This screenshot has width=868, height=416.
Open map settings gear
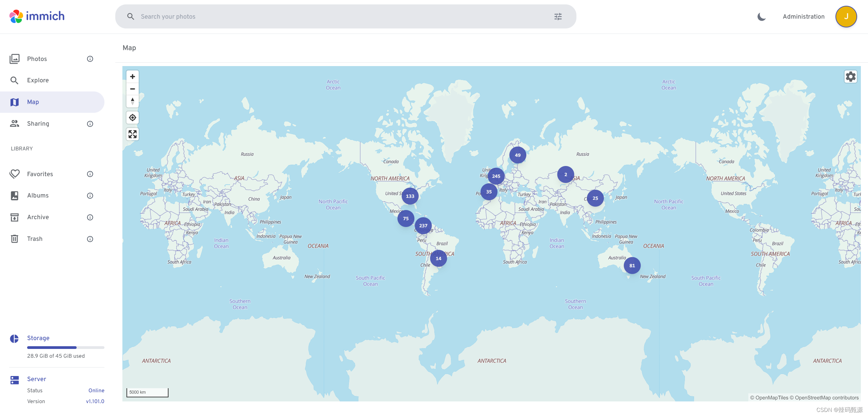(x=850, y=77)
